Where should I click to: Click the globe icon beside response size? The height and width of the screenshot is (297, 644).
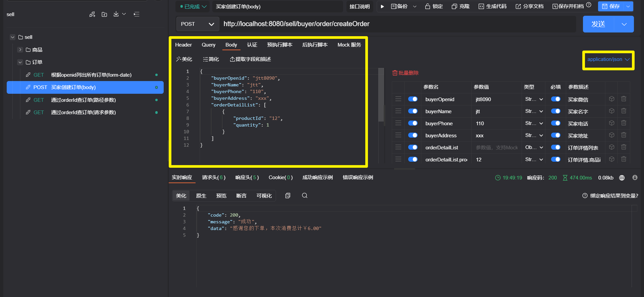(x=622, y=178)
